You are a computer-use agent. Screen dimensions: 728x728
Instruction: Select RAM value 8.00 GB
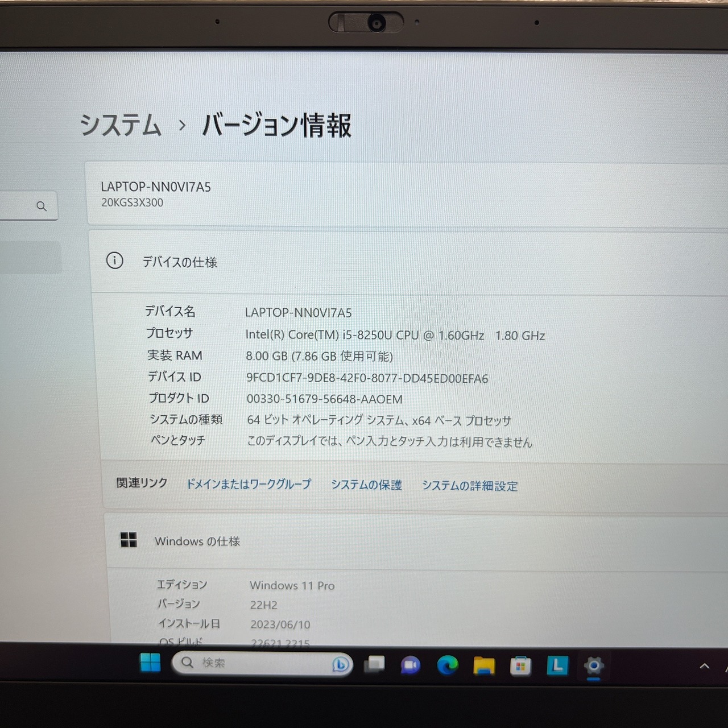tap(319, 356)
